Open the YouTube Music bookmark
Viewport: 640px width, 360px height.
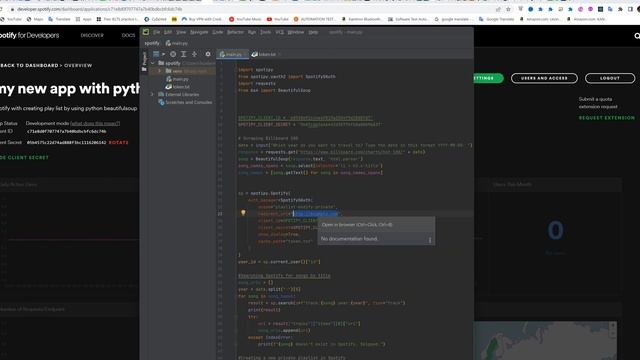(x=245, y=19)
